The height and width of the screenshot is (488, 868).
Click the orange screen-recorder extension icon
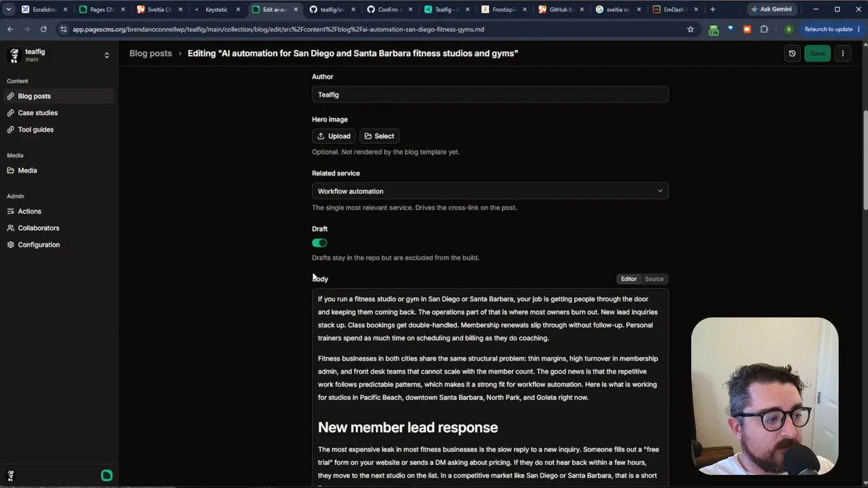tap(747, 29)
